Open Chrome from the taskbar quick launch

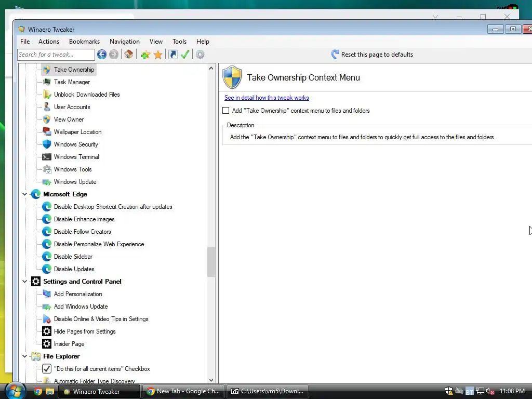(38, 391)
